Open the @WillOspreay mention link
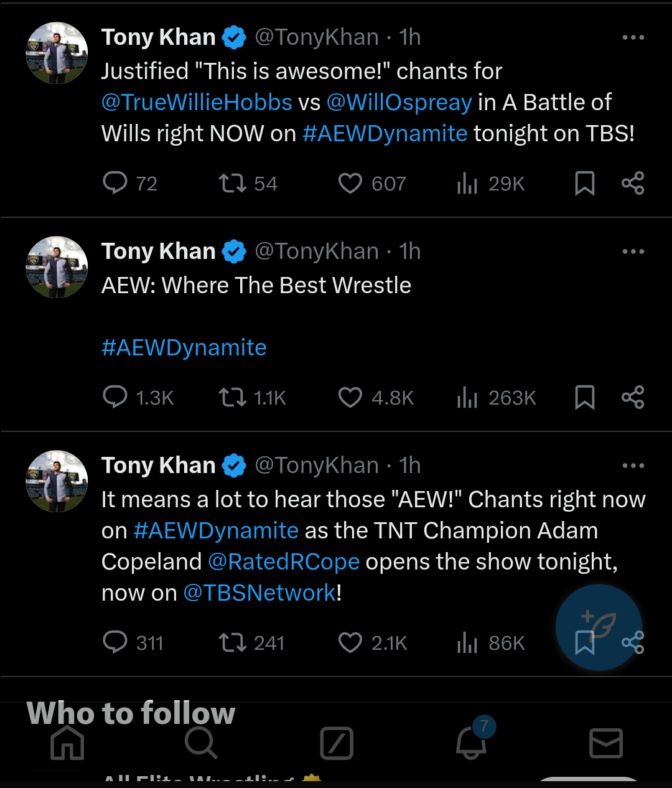The image size is (672, 788). [399, 103]
